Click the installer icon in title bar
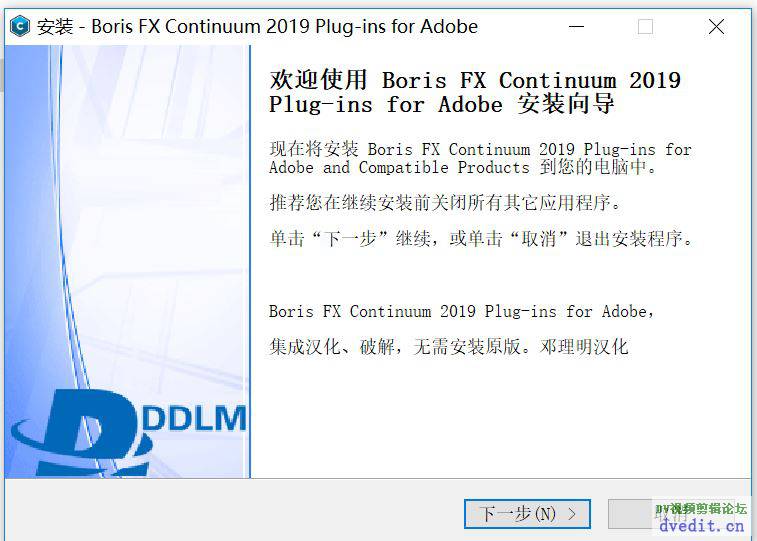Screen dimensions: 757x541 [19, 27]
